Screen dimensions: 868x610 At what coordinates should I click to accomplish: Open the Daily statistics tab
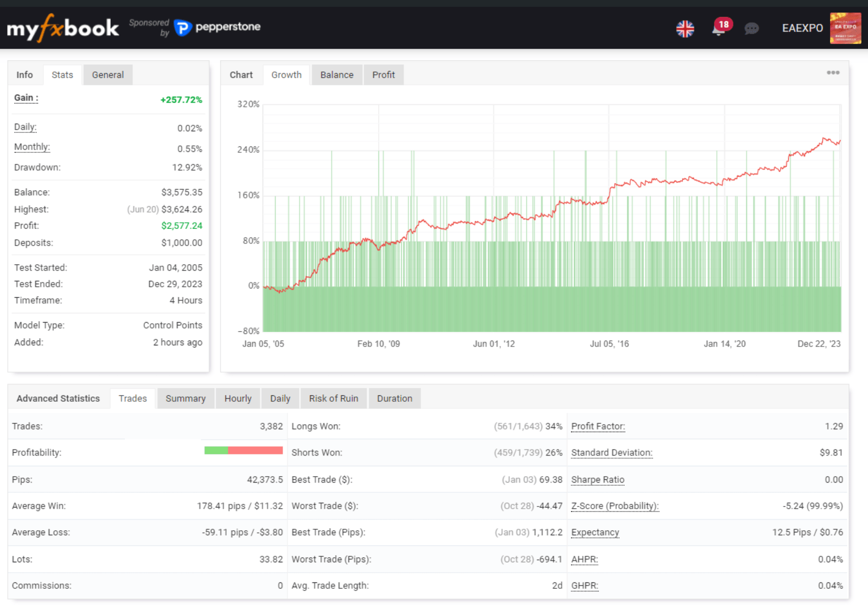280,399
